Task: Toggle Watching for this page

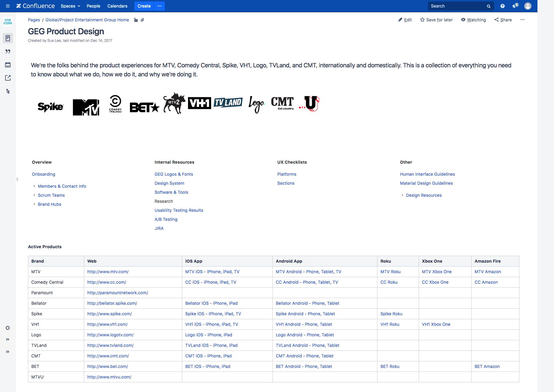Action: pos(473,20)
